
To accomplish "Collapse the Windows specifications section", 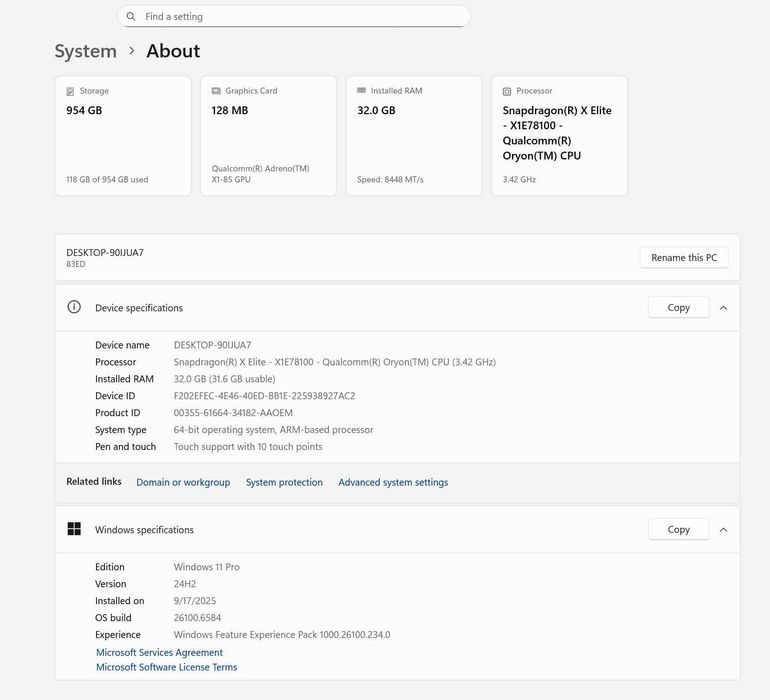I will click(x=723, y=530).
